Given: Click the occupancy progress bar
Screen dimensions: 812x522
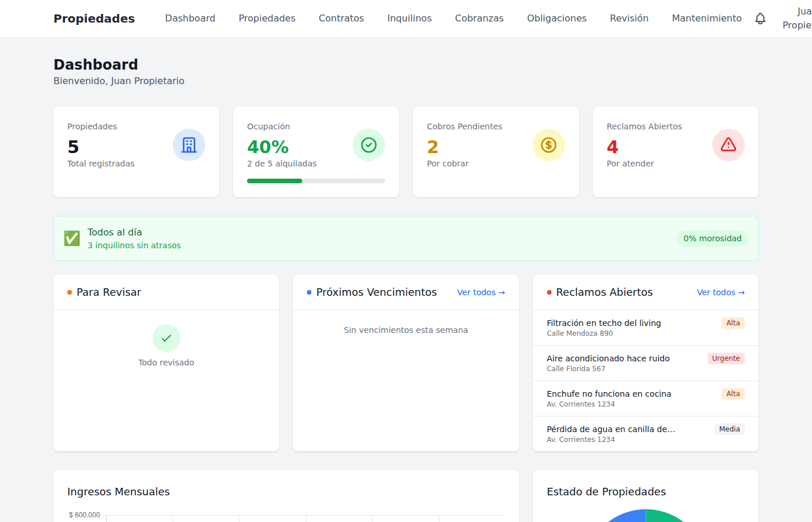Looking at the screenshot, I should pos(316,180).
